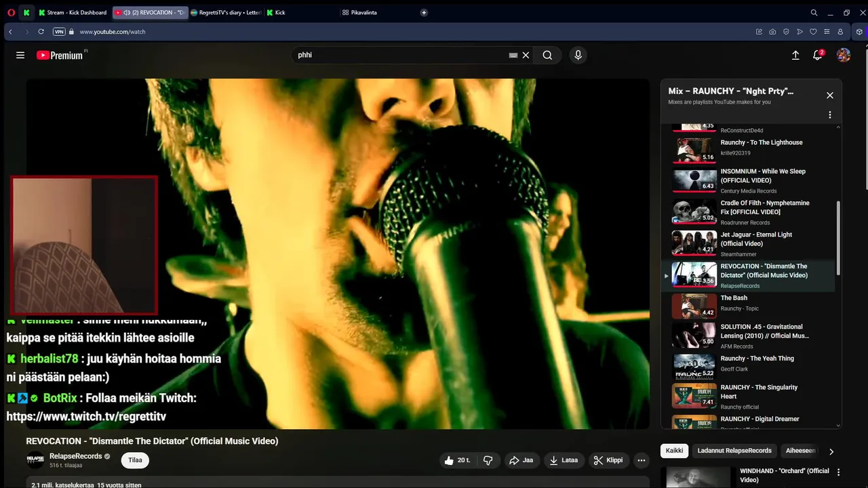Show next filter chips with arrow

(831, 451)
